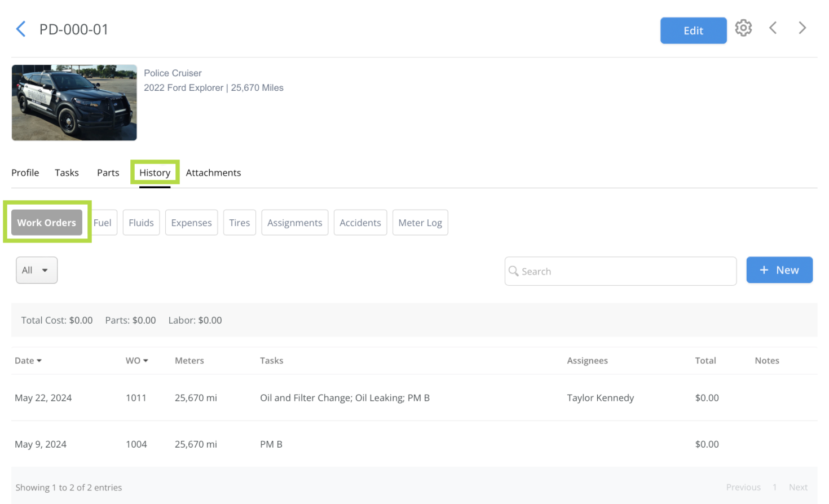829x504 pixels.
Task: Switch to the Parts tab
Action: pos(108,173)
